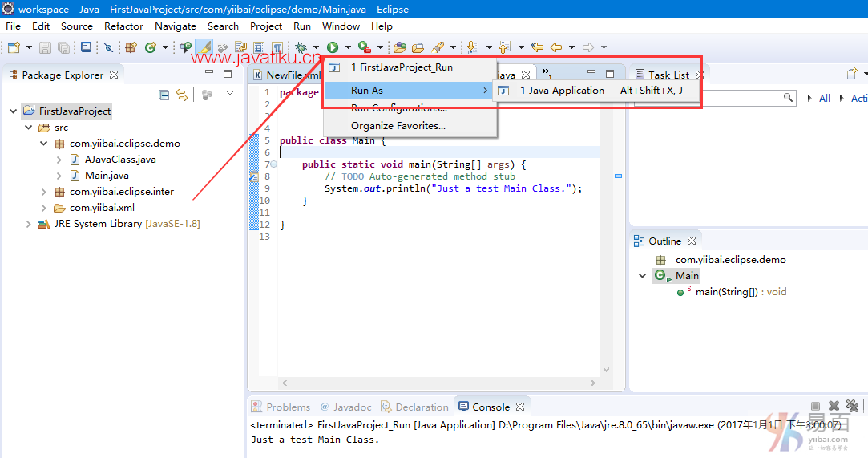Click Remove Launch icon in Console
The height and width of the screenshot is (458, 868).
coord(834,407)
